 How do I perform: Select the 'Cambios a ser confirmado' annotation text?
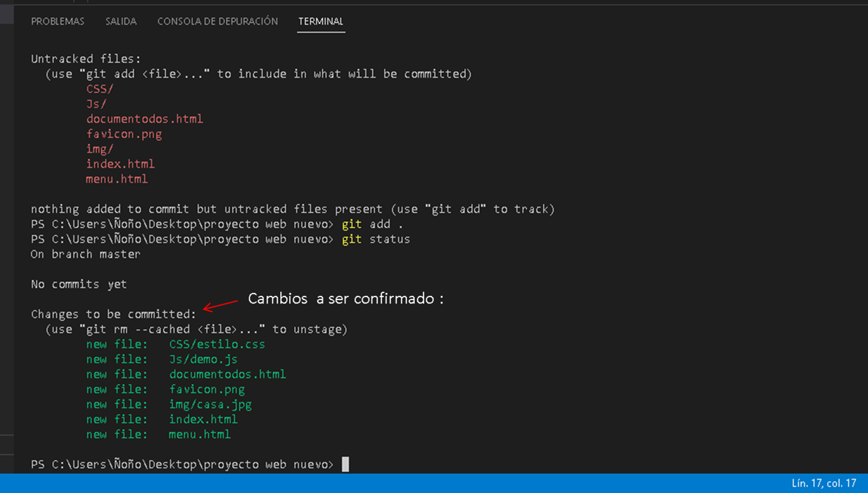[x=345, y=298]
